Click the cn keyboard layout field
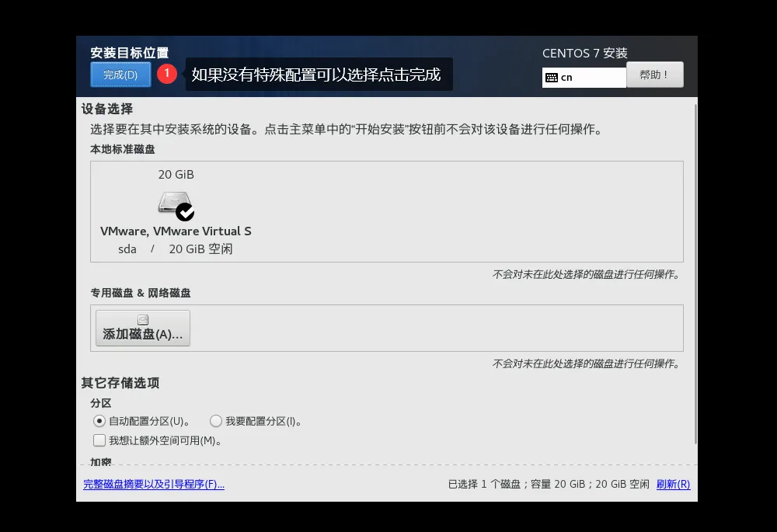The width and height of the screenshot is (777, 532). 584,77
